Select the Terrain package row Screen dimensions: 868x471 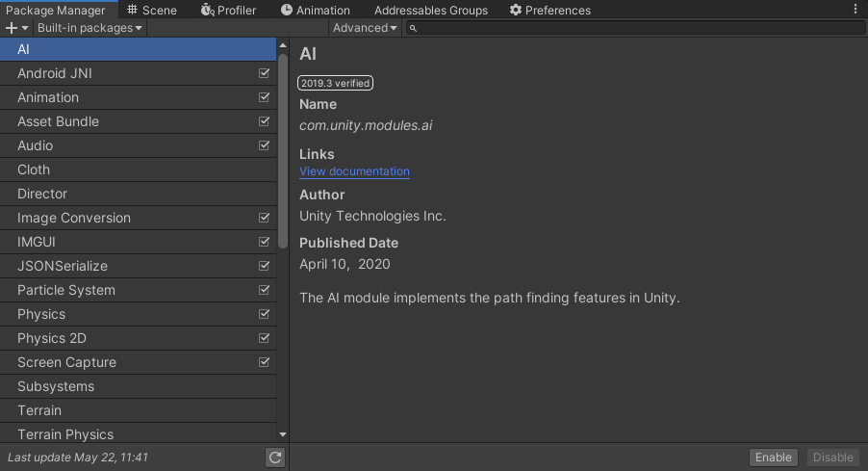click(138, 410)
